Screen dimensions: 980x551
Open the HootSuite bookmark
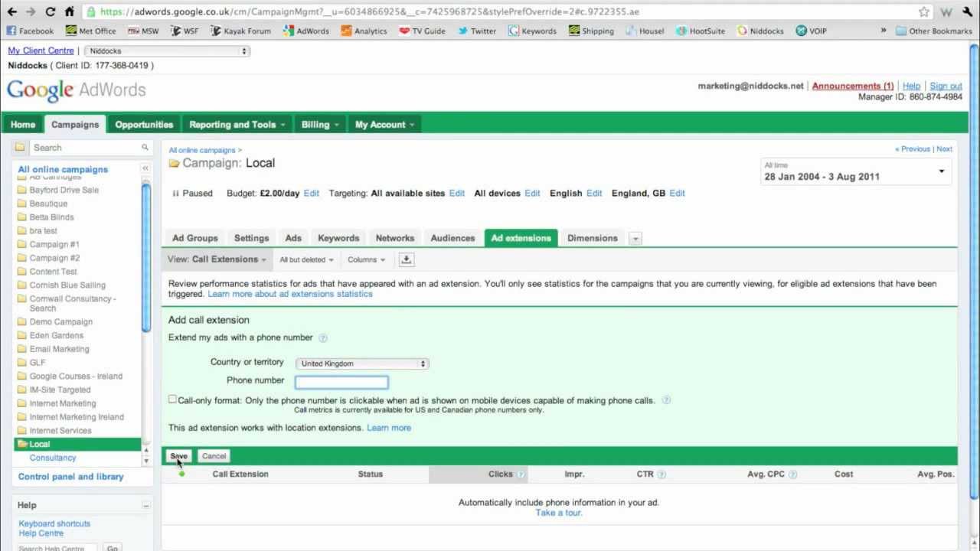pyautogui.click(x=700, y=31)
